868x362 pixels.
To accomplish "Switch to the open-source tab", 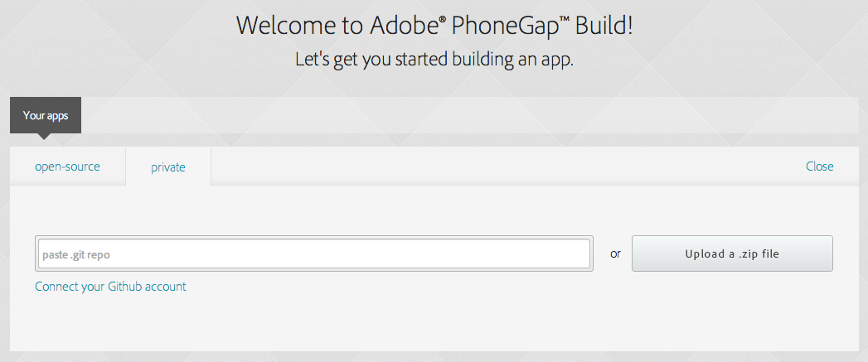I will tap(67, 167).
